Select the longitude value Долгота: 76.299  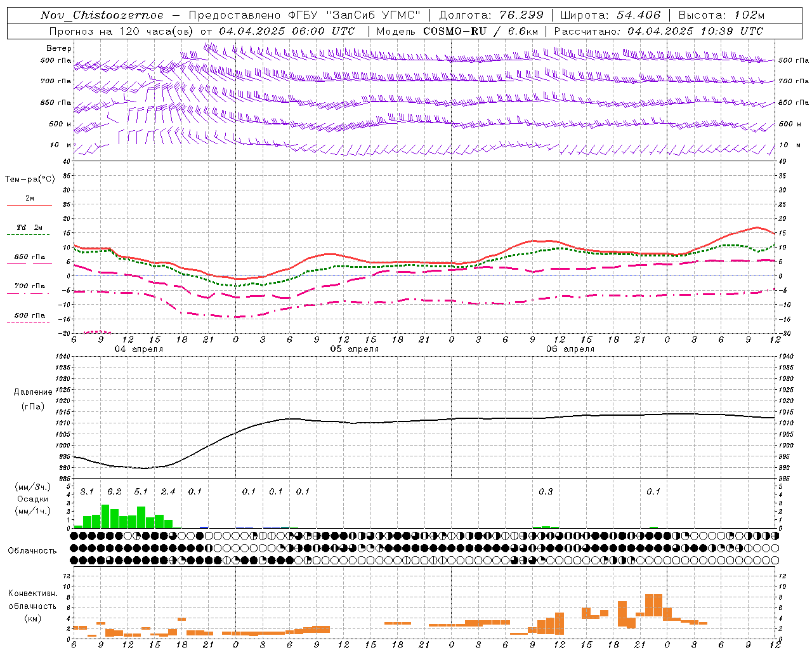pos(491,15)
